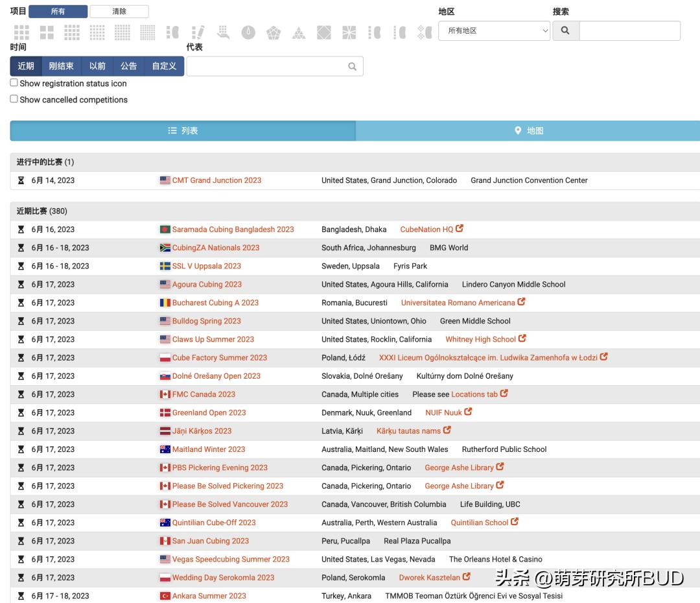The image size is (700, 603).
Task: Enable Show registration status icon checkbox
Action: pos(14,83)
